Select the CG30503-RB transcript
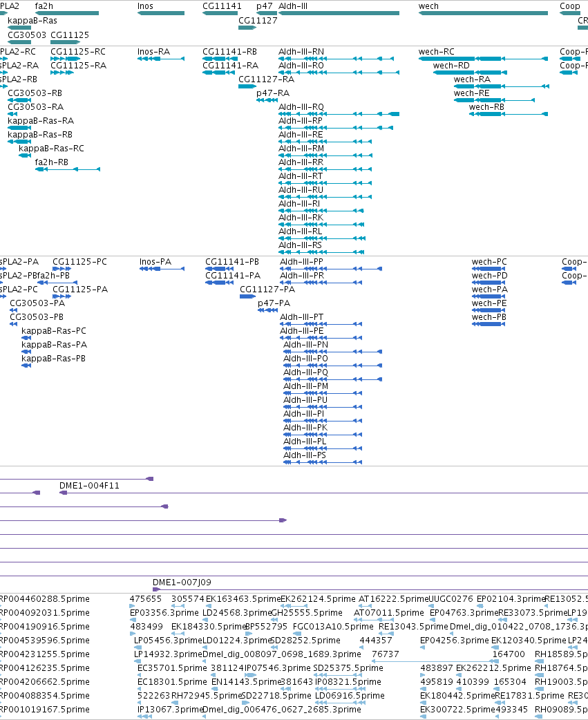This screenshot has width=588, height=720. coord(35,93)
